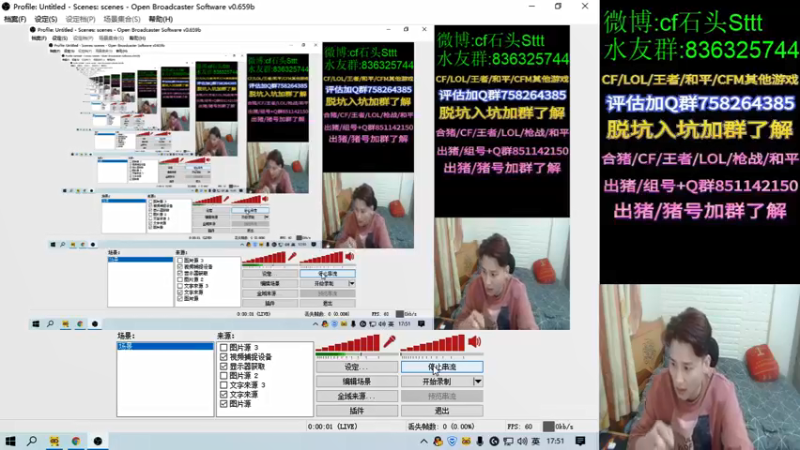Click the 设定... button
The width and height of the screenshot is (800, 450).
357,367
